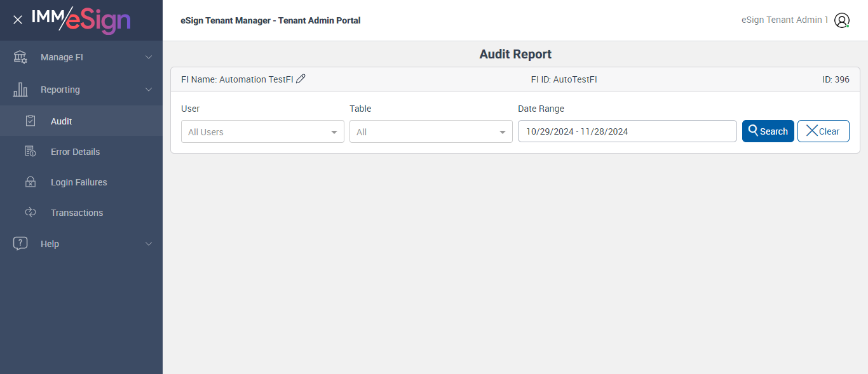Click the Transactions arrows icon
Image resolution: width=868 pixels, height=374 pixels.
point(31,213)
